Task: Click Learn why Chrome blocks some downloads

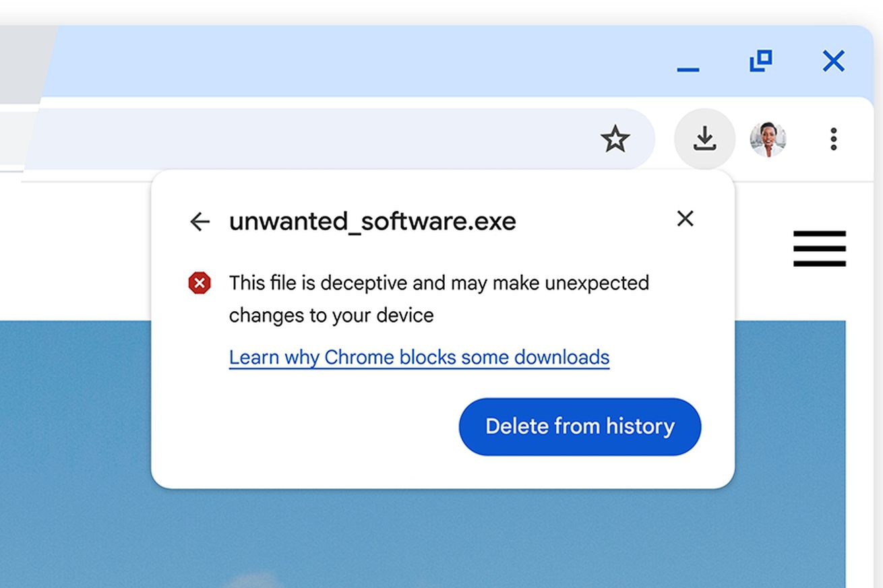Action: 419,357
